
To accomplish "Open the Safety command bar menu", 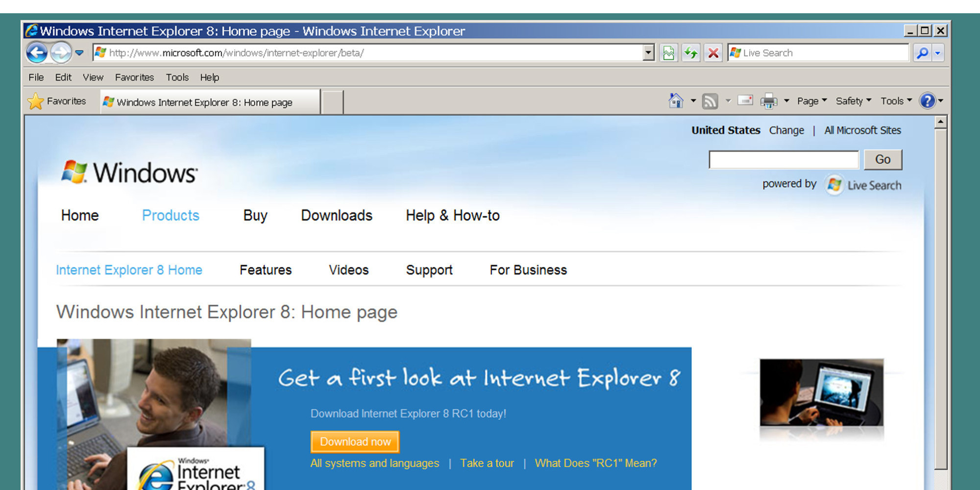I will (x=854, y=101).
